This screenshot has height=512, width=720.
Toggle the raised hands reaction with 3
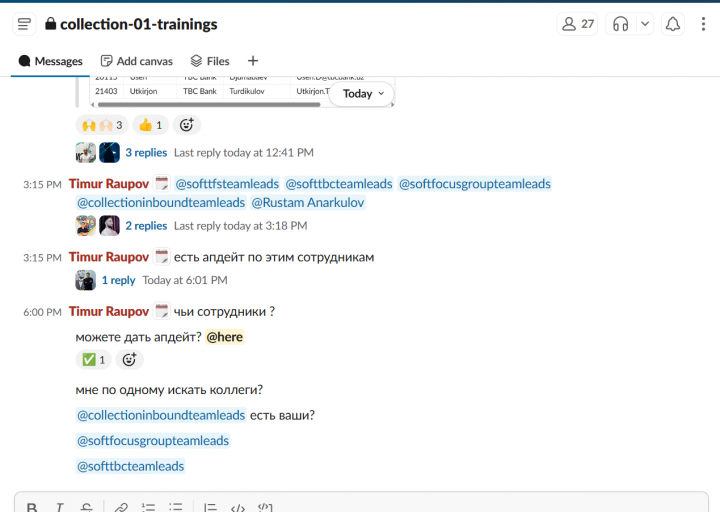[x=102, y=125]
